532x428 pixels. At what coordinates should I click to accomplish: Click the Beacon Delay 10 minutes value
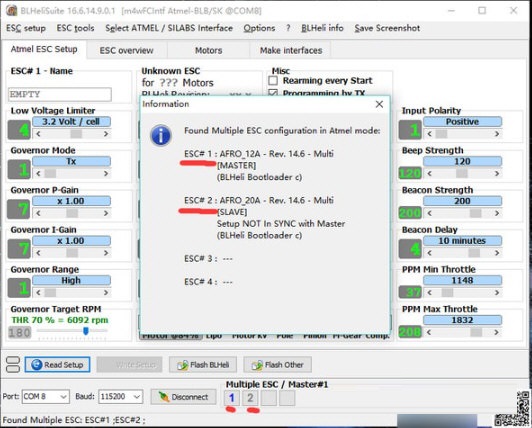coord(462,241)
